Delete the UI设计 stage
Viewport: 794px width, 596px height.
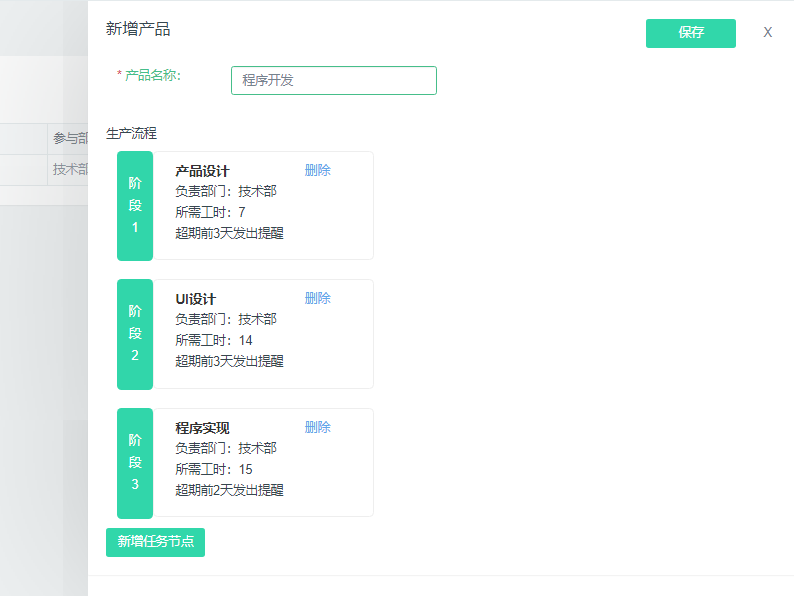coord(317,298)
